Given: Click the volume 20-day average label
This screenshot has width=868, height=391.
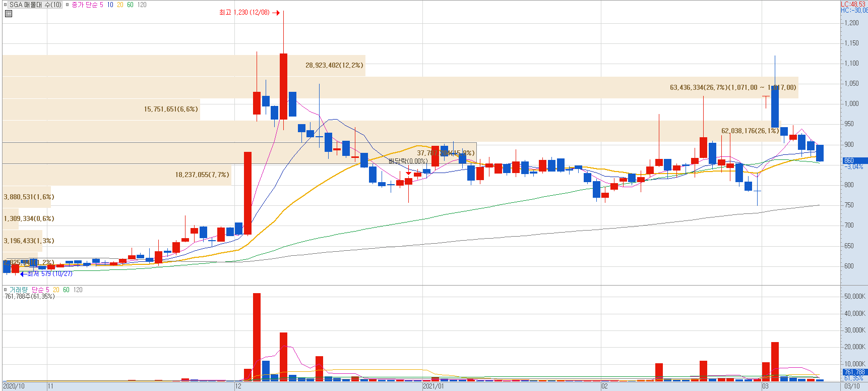Looking at the screenshot, I should 56,290.
